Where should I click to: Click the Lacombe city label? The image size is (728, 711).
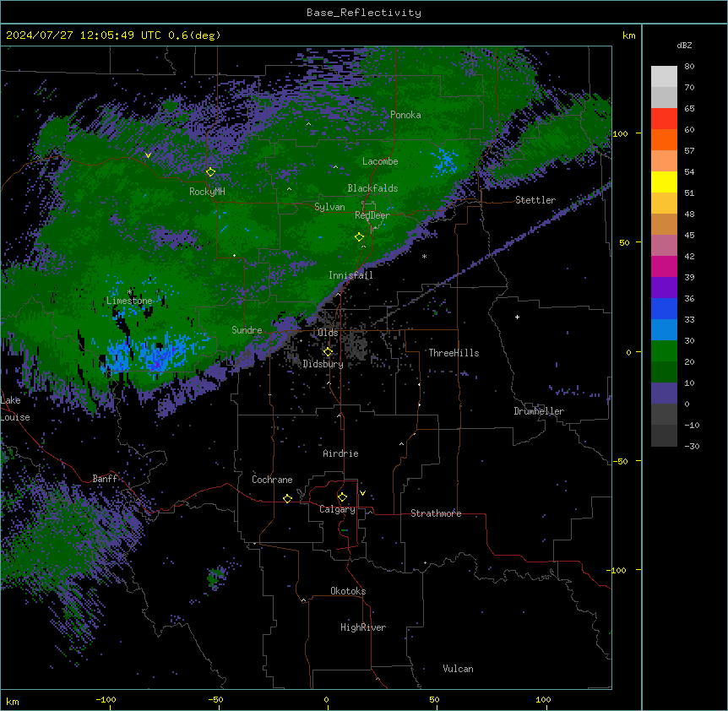(380, 161)
